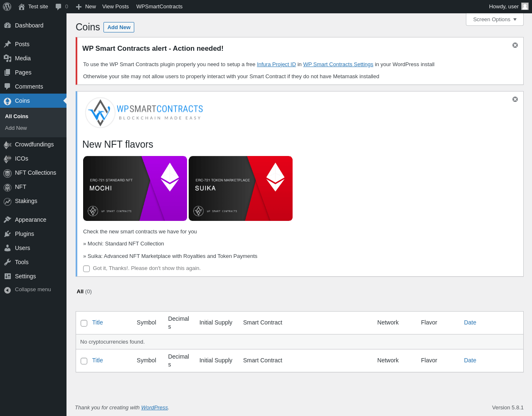This screenshot has width=532, height=416.
Task: Click the NFT Collections layers icon
Action: tap(7, 173)
